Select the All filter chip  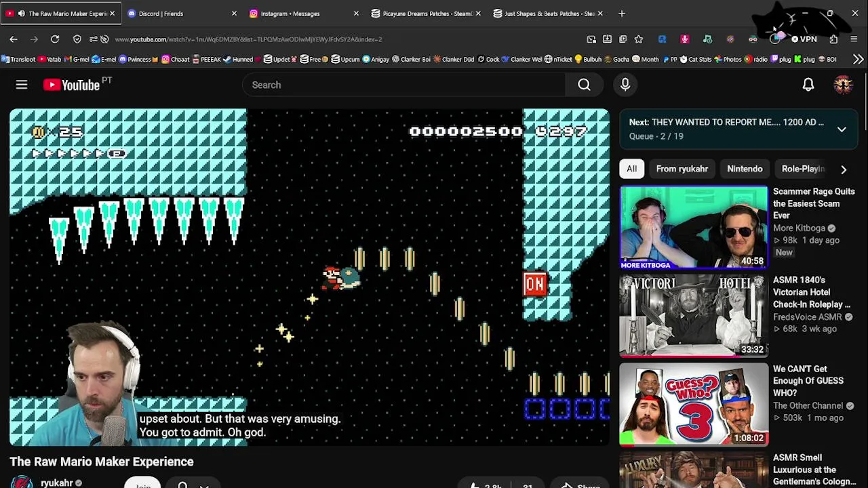point(631,169)
